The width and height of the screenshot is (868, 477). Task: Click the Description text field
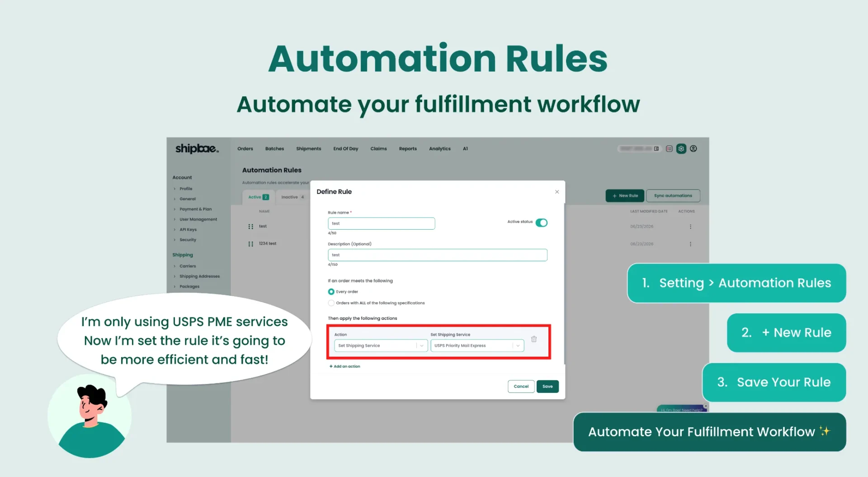tap(437, 255)
